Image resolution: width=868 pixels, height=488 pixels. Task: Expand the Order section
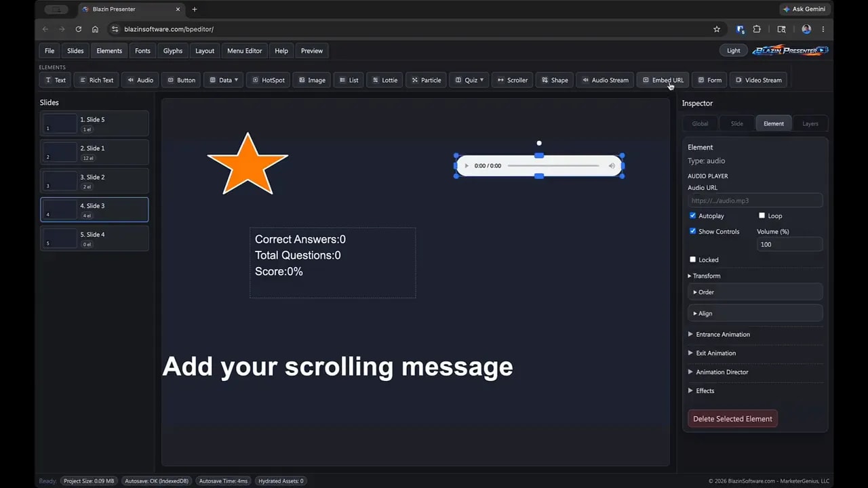pos(755,292)
